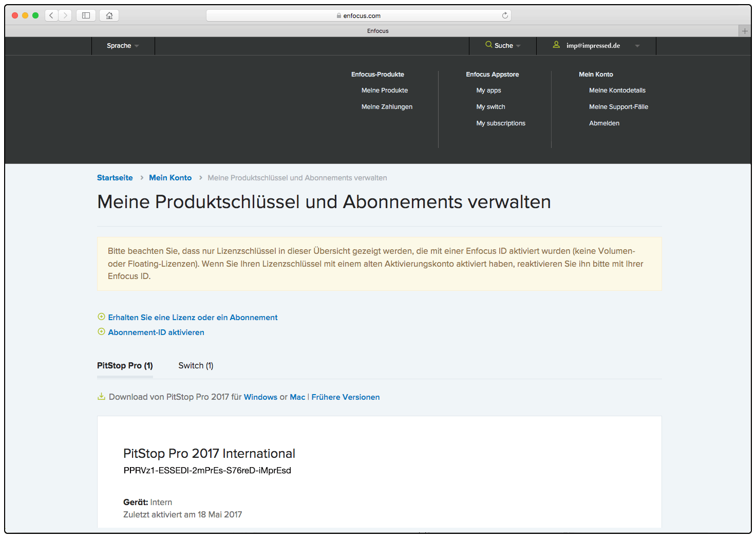Navigate to Startseite via breadcrumb
Viewport: 756px width, 538px height.
click(115, 177)
